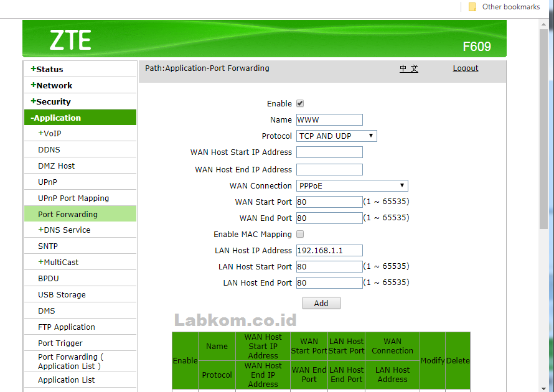Collapse the Application menu section
The height and width of the screenshot is (392, 554).
[x=80, y=118]
